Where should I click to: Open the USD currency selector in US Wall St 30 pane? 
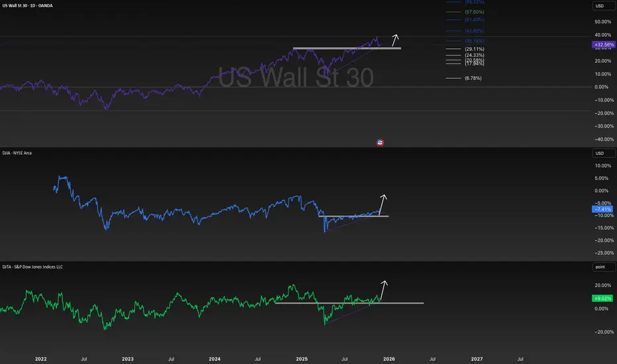604,6
